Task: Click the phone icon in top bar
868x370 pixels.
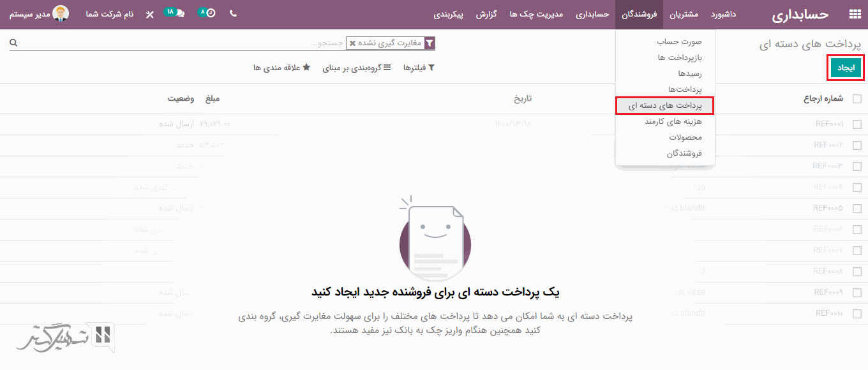Action: pyautogui.click(x=233, y=14)
